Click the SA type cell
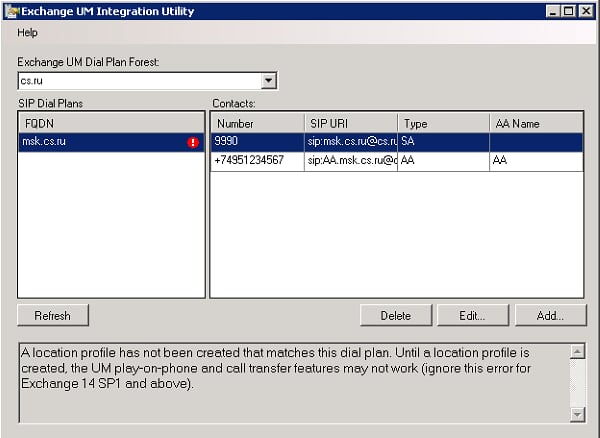The width and height of the screenshot is (600, 438). [443, 142]
